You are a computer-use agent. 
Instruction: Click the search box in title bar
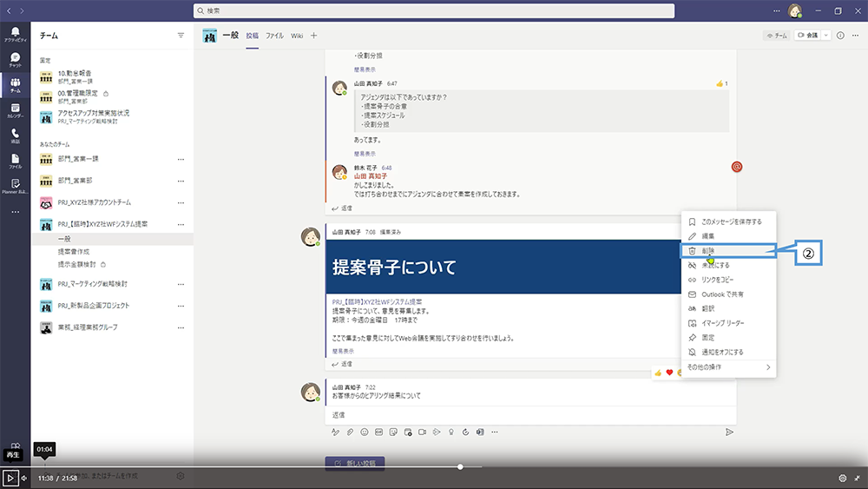[x=434, y=10]
